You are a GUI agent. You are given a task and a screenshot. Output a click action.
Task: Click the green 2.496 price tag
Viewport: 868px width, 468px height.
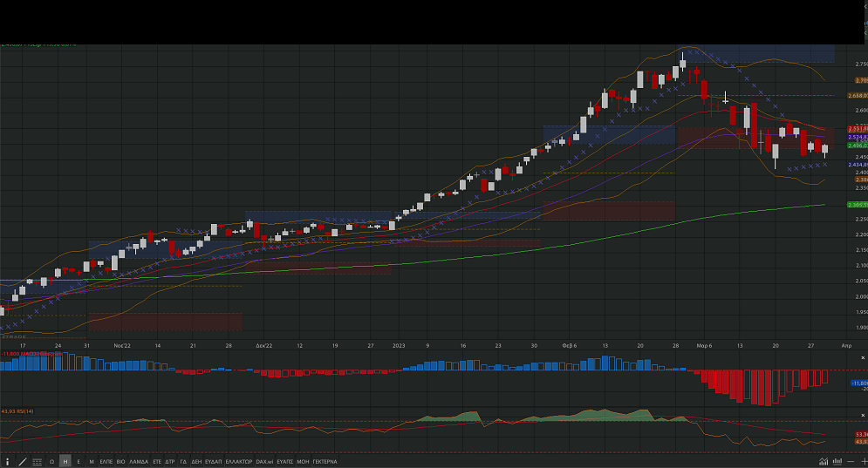(858, 146)
